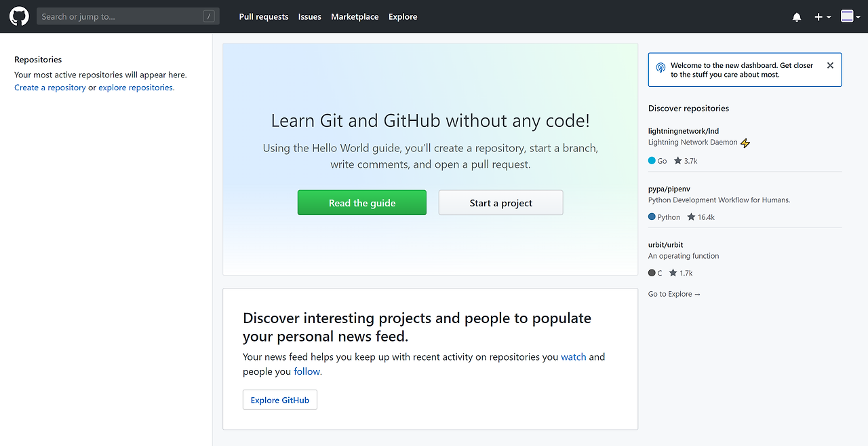
Task: Open the user avatar menu
Action: click(x=850, y=16)
